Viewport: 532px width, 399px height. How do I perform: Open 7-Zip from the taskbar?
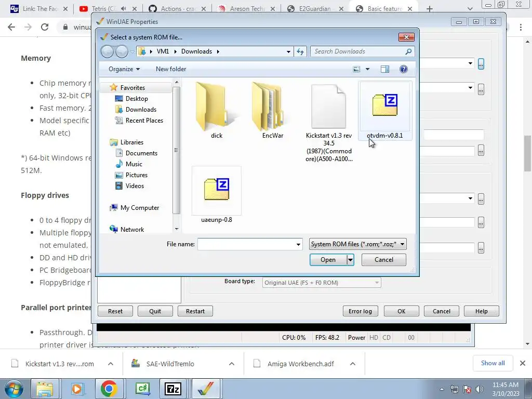(172, 389)
